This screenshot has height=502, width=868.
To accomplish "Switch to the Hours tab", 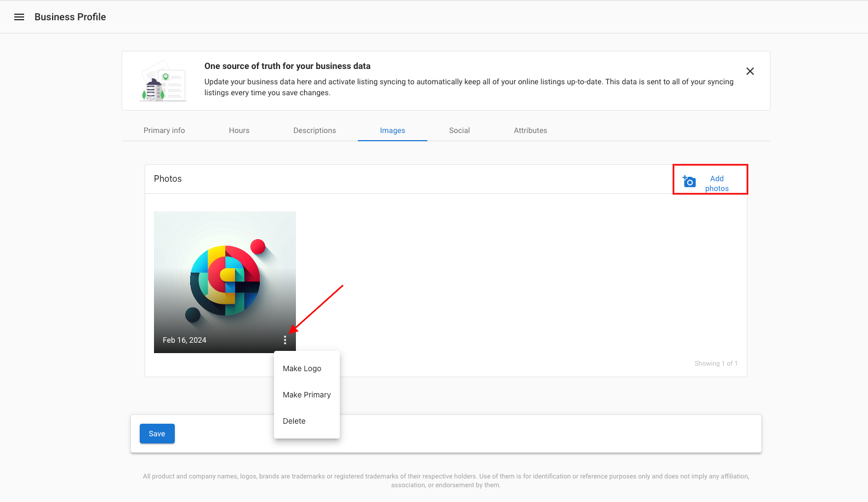I will coord(239,130).
